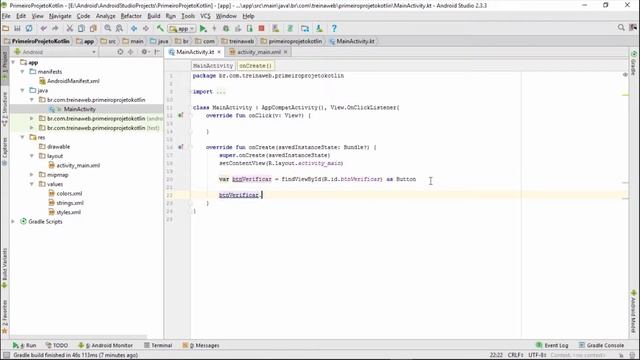Viewport: 640px width, 360px height.
Task: Click the Save All toolbar icon
Action: point(17,29)
